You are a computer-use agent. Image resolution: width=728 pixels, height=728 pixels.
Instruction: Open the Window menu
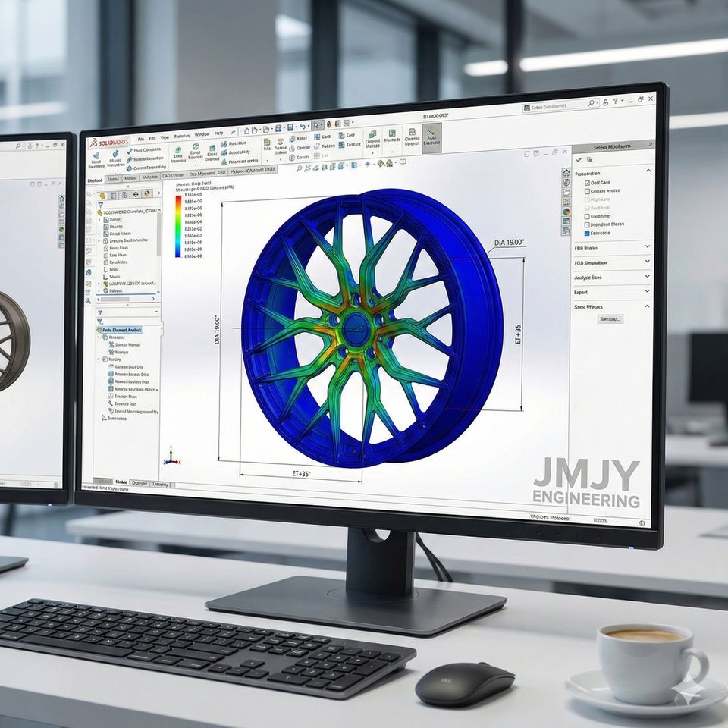(x=202, y=135)
